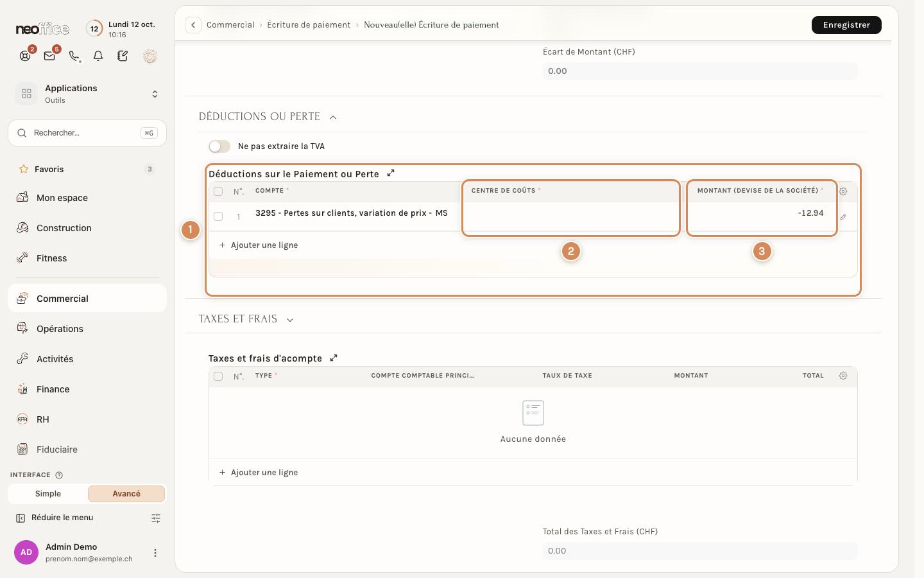Screen dimensions: 924x578
Task: Edit row 1 using the pencil icon
Action: (843, 217)
